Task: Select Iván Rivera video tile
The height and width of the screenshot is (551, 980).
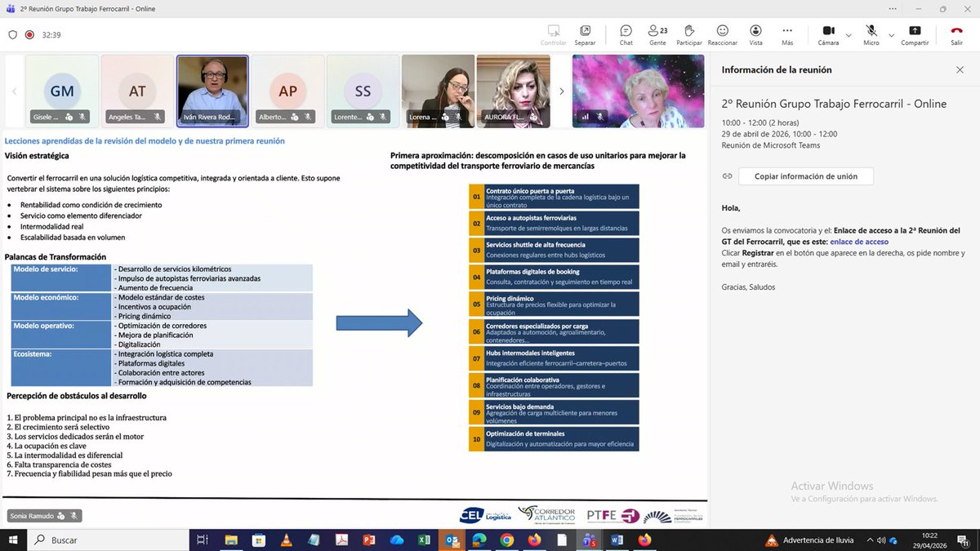Action: click(212, 91)
